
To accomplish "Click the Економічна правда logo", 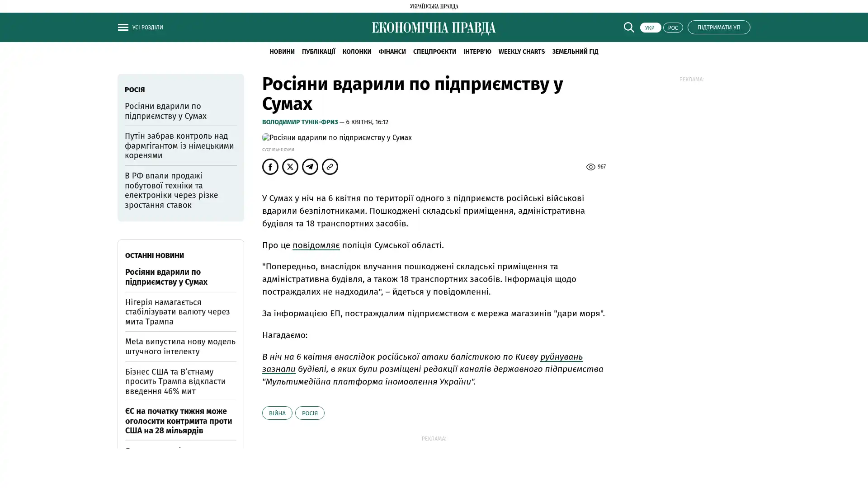I will point(434,28).
